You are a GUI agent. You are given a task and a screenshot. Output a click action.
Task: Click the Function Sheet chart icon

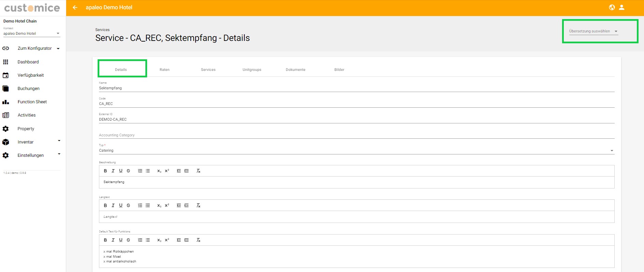(x=5, y=102)
